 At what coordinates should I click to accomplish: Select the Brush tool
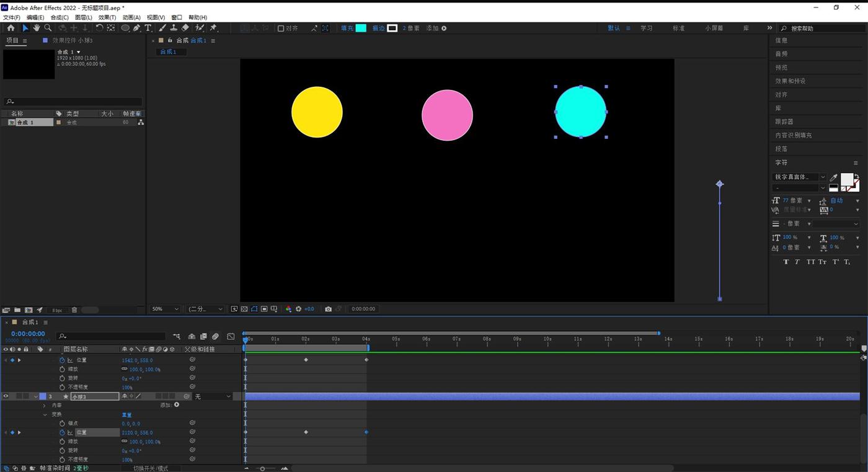(x=162, y=28)
